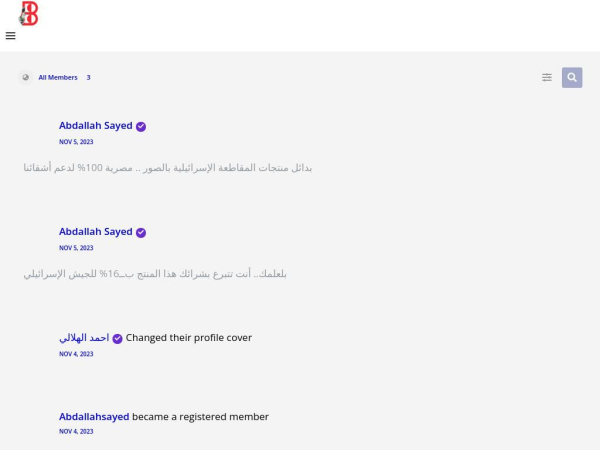This screenshot has height=450, width=600.
Task: Click Nov 4 timestamp under registered member entry
Action: [x=76, y=432]
